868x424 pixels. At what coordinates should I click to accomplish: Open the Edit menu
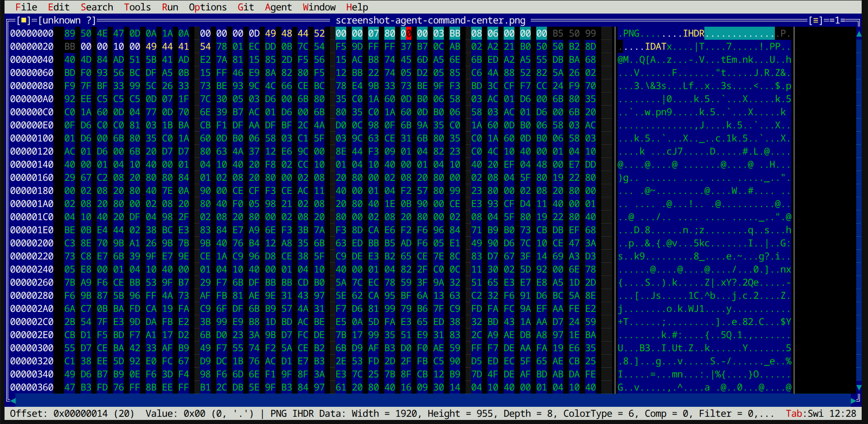click(59, 7)
